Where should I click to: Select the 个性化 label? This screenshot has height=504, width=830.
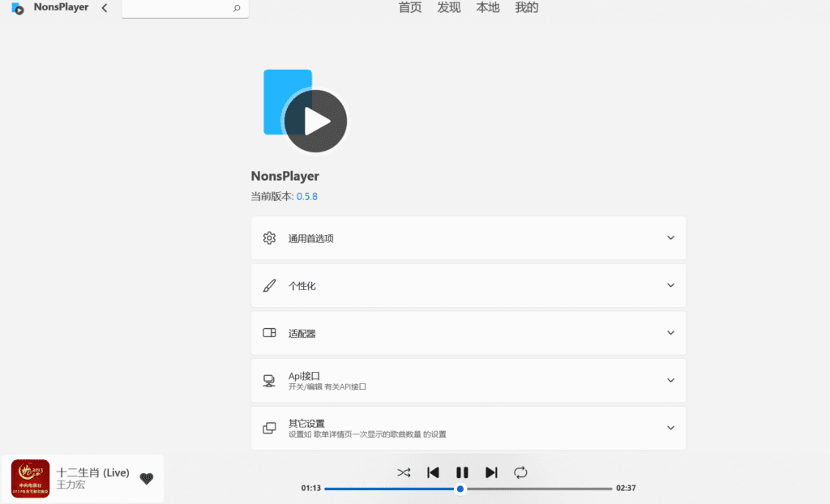[x=302, y=286]
